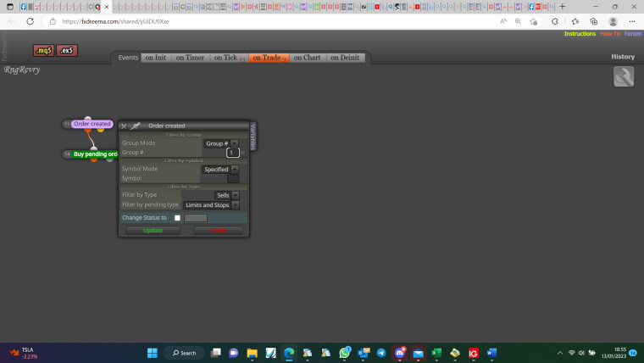The height and width of the screenshot is (363, 644).
Task: Open the on Tick event tab
Action: pos(229,58)
